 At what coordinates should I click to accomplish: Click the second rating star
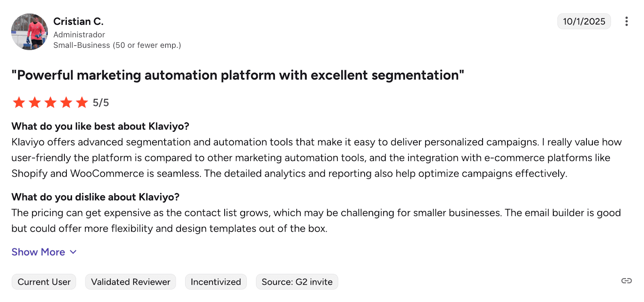[x=35, y=103]
